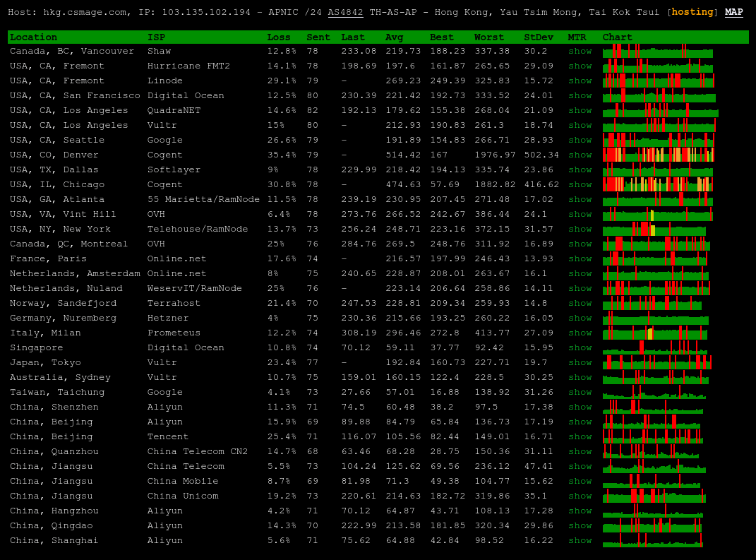756x560 pixels.
Task: Show MTR for Denver Cogent row
Action: click(580, 155)
